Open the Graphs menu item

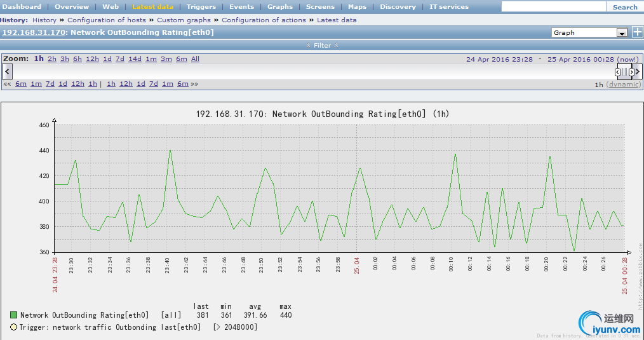click(280, 6)
